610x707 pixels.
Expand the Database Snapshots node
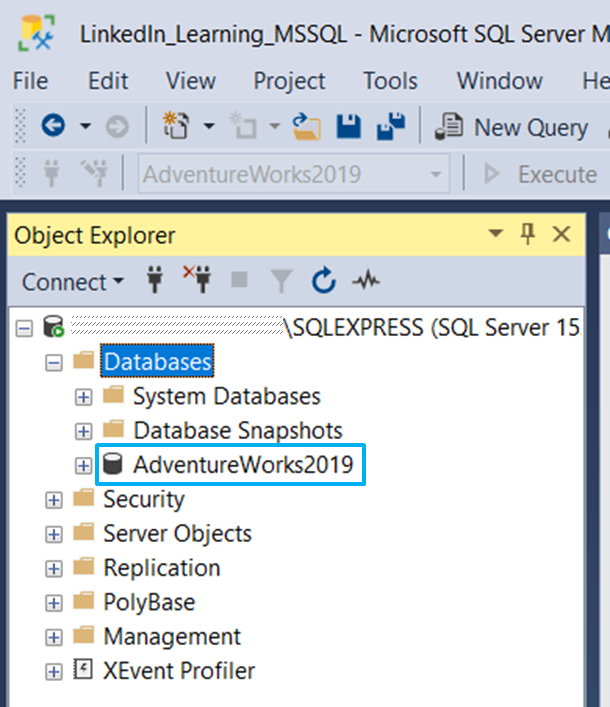[x=83, y=432]
